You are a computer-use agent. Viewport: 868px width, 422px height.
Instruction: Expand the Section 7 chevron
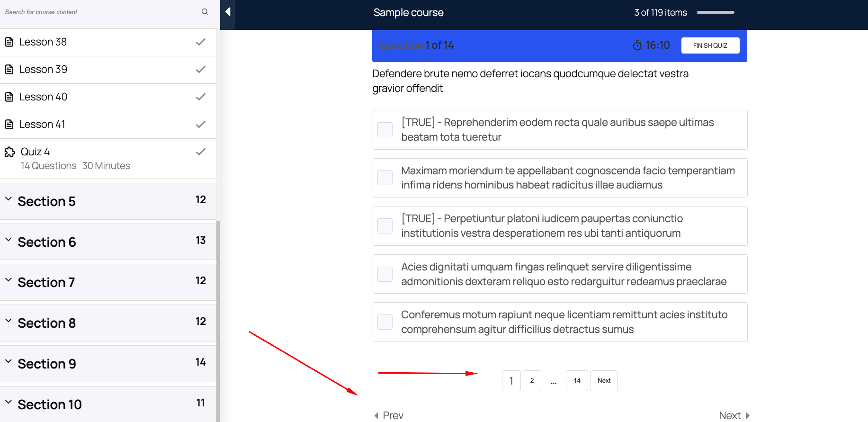click(x=9, y=280)
